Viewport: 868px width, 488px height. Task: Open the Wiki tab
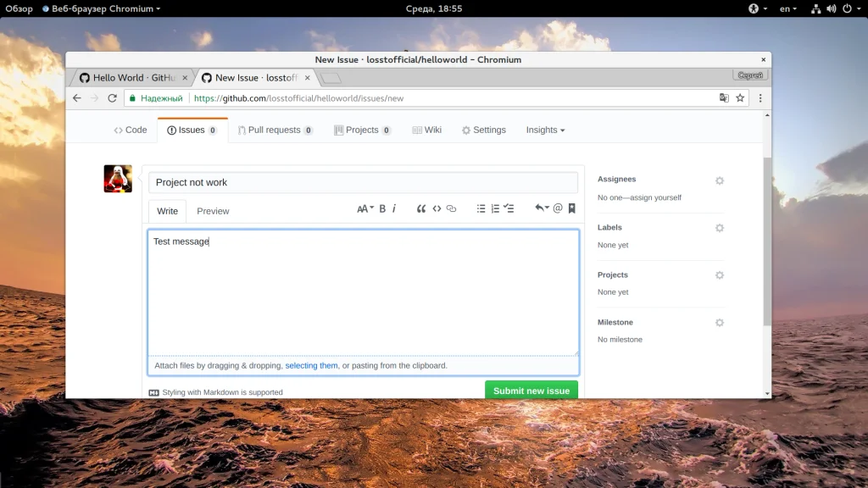427,130
